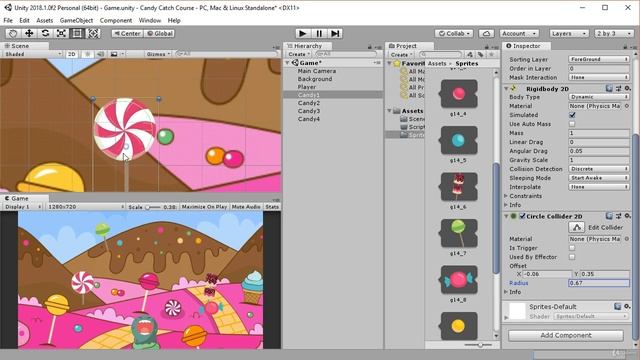Toggle scene audio icon

point(100,54)
